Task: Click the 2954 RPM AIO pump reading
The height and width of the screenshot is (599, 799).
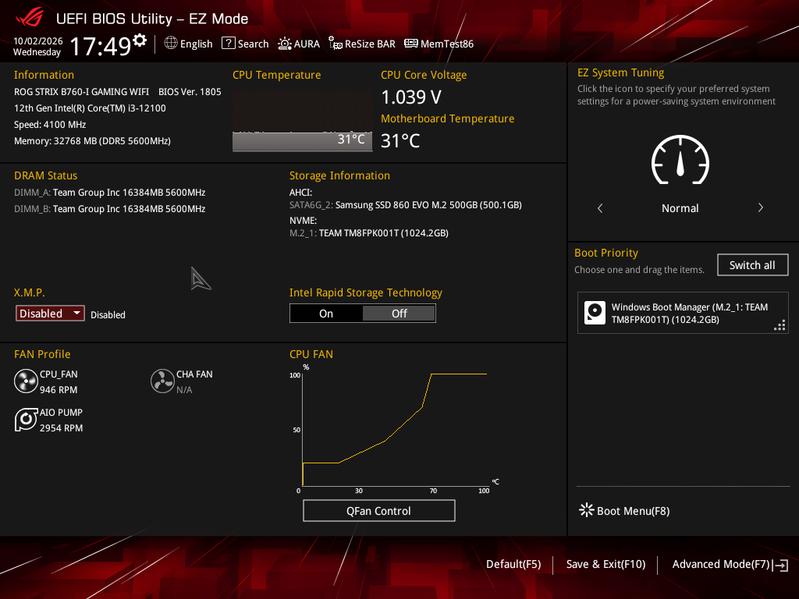Action: 61,428
